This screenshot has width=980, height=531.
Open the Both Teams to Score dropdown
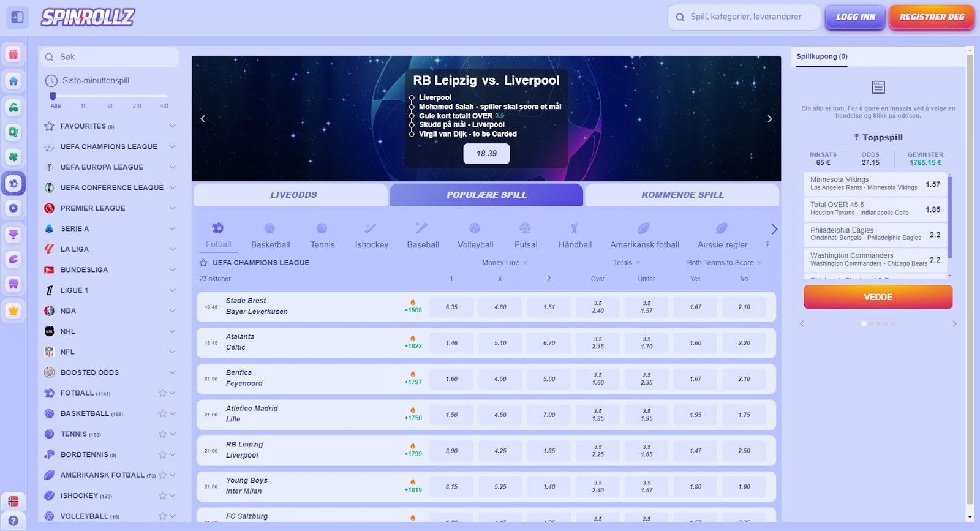coord(724,263)
